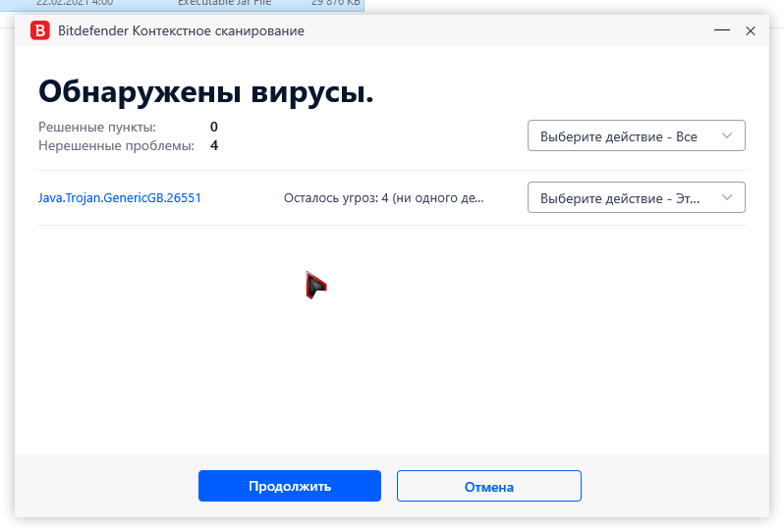Click the Отмена button
This screenshot has width=784, height=532.
tap(489, 486)
